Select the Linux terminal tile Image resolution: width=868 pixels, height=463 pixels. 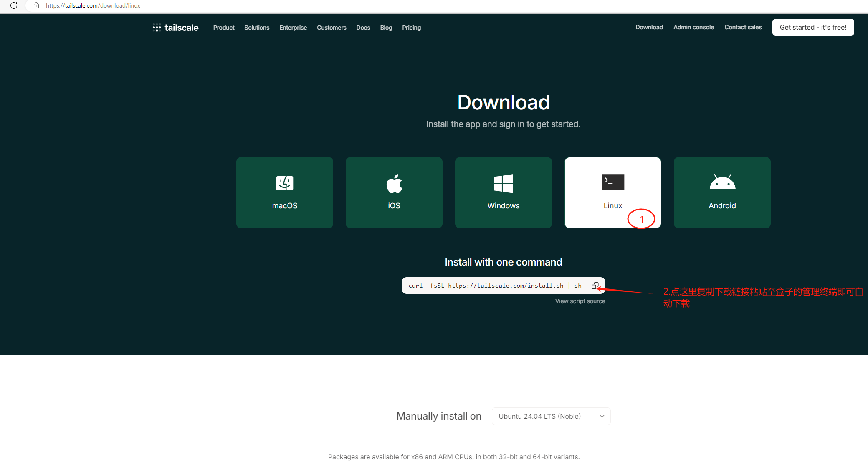click(612, 192)
